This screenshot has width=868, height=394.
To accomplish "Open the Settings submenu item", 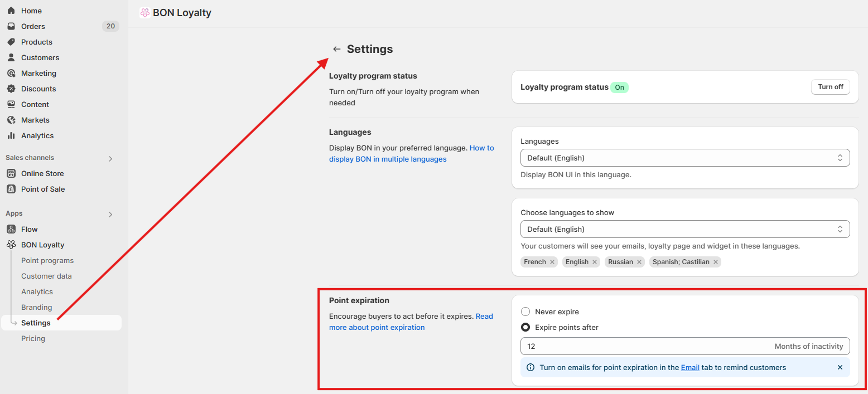I will coord(61,323).
